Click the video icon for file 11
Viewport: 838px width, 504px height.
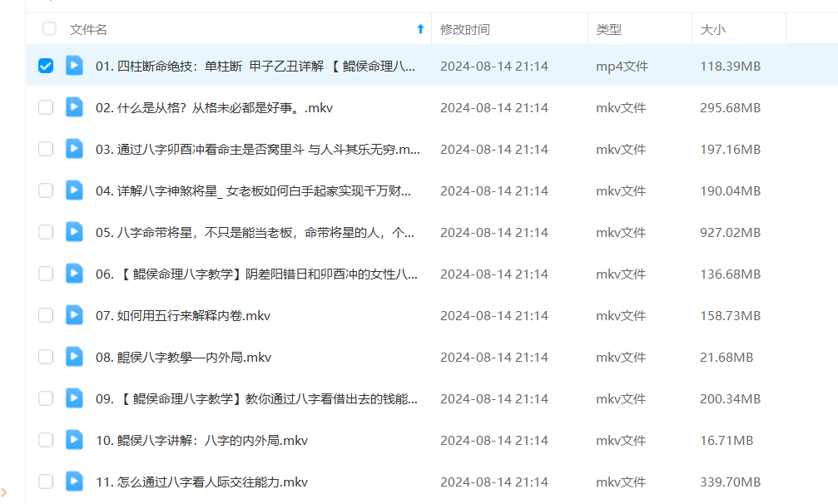coord(74,482)
